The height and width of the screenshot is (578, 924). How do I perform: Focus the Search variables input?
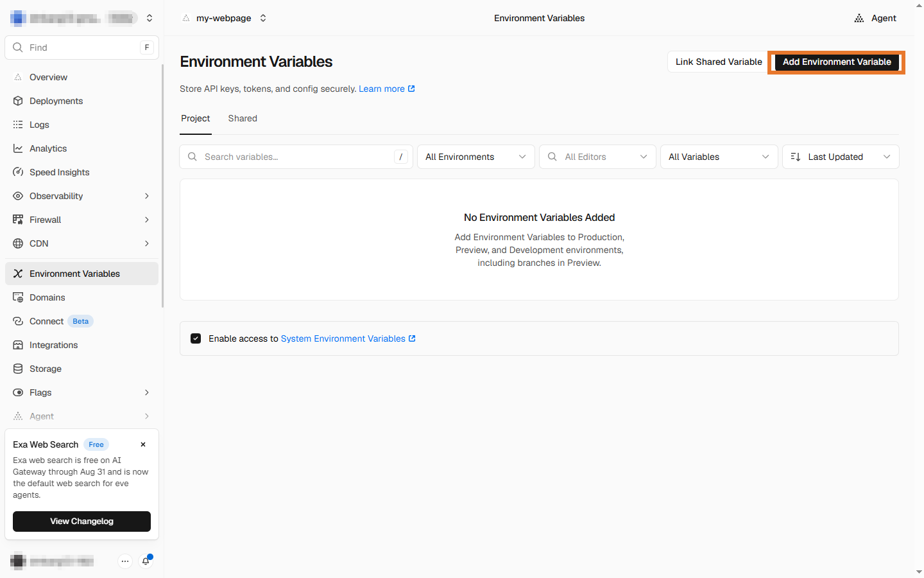click(296, 157)
